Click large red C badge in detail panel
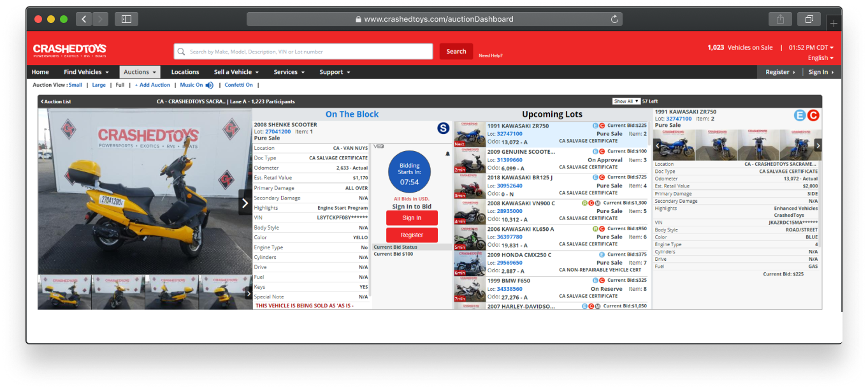The image size is (868, 389). coord(813,115)
